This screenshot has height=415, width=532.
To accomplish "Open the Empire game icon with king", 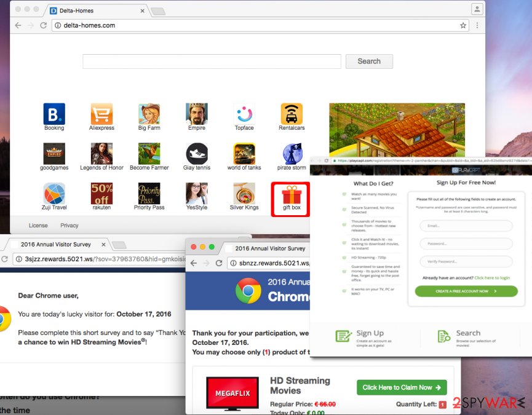I will (x=197, y=114).
